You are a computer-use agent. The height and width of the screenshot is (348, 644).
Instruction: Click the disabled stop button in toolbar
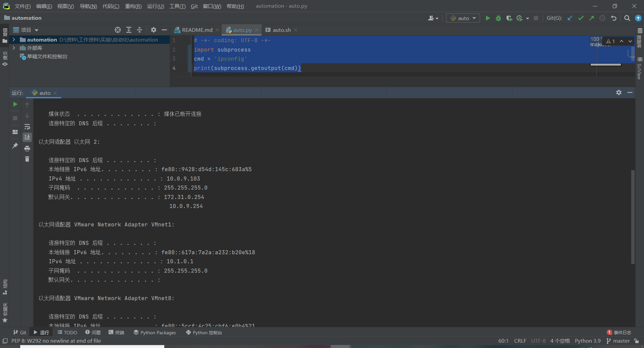536,18
